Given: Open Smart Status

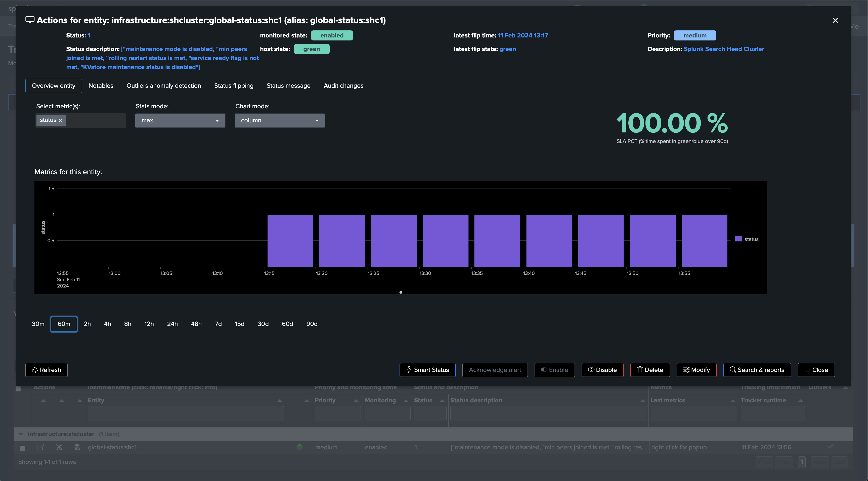Looking at the screenshot, I should pyautogui.click(x=427, y=370).
